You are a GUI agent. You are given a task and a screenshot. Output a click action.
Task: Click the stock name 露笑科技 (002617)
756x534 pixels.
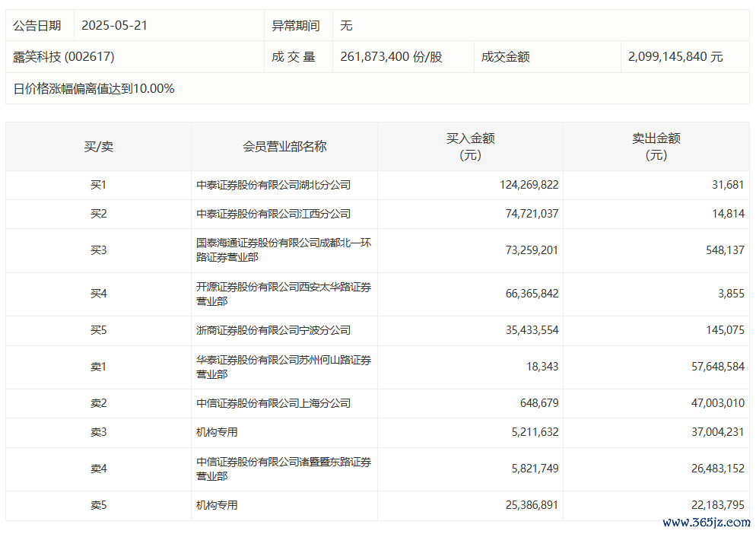(x=64, y=57)
